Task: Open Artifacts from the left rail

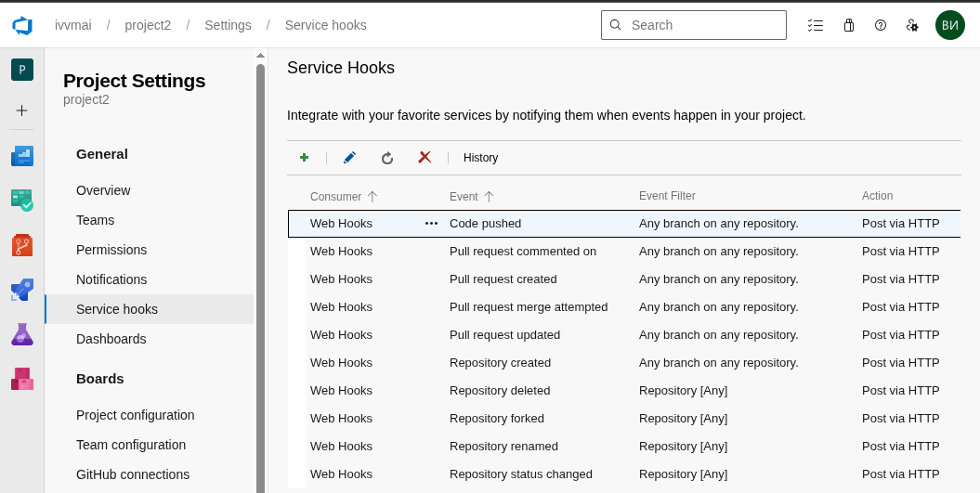Action: coord(22,379)
